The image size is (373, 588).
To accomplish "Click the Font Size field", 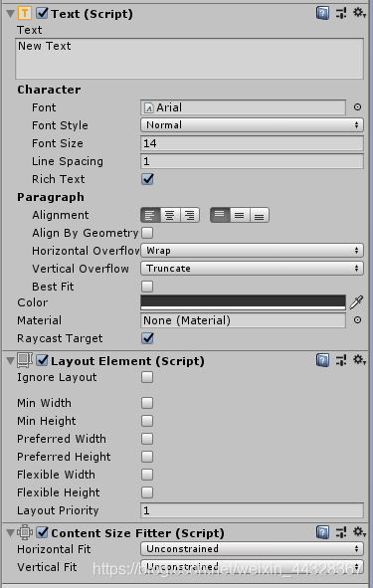I will coord(252,143).
